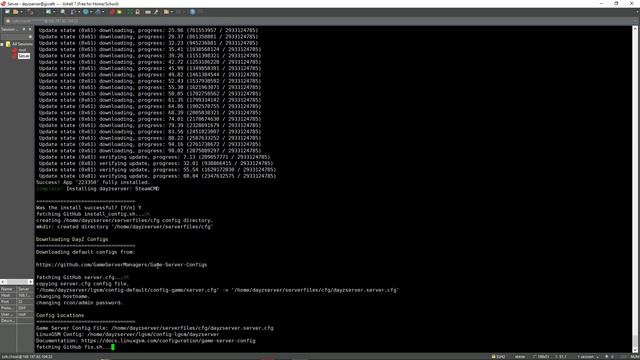Click the "1 session" status bar entry

(x=586, y=357)
